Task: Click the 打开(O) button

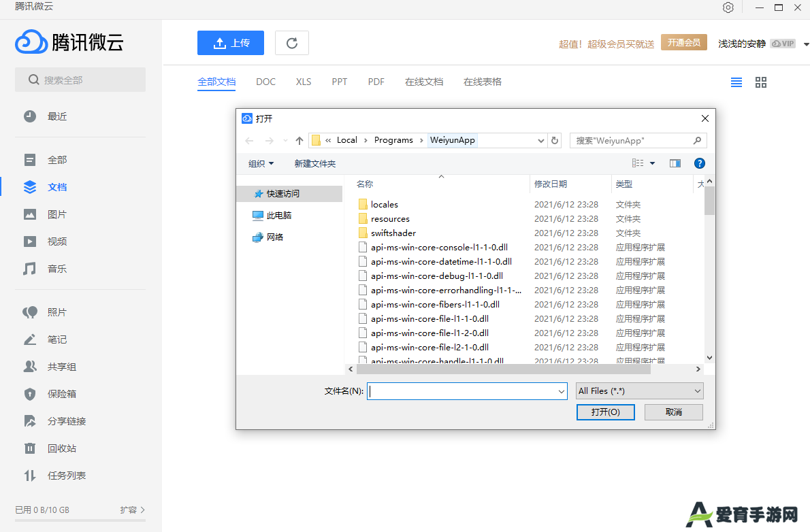Action: 605,412
